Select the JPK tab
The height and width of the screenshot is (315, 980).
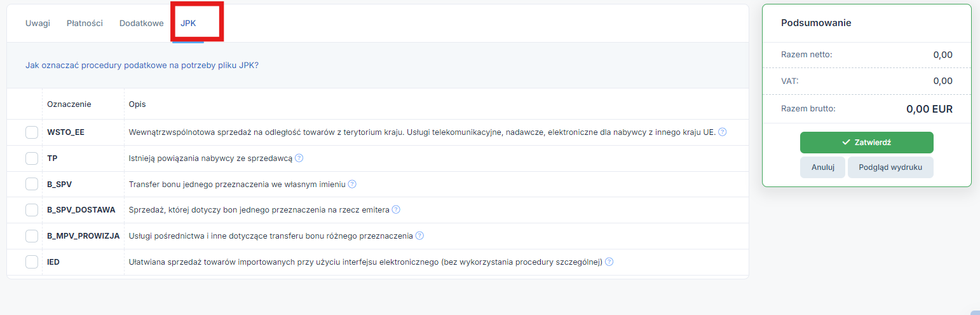click(x=188, y=23)
